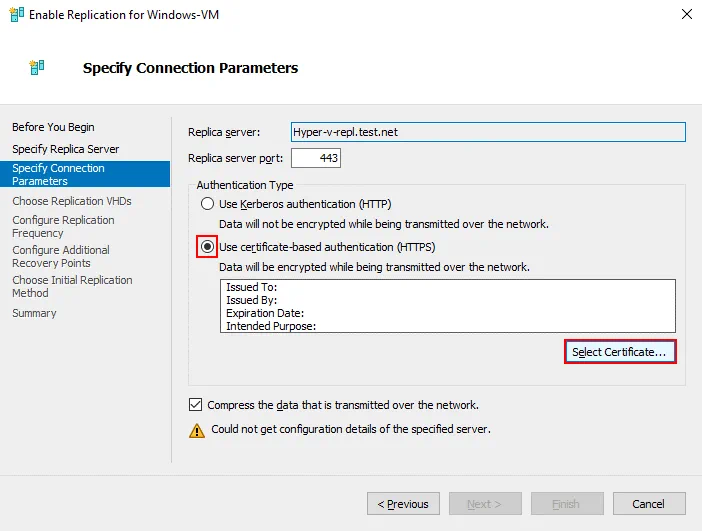Select the Specify Connection Parameters step
The height and width of the screenshot is (531, 702).
coord(58,175)
